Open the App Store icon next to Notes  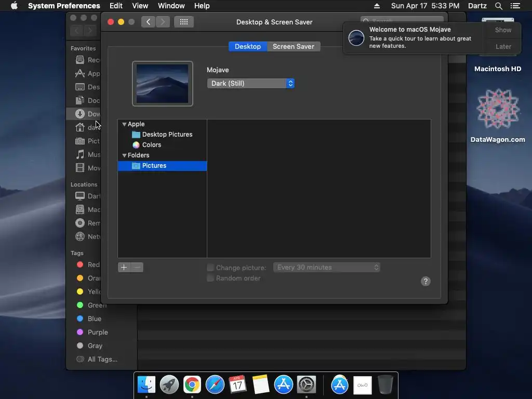click(283, 385)
